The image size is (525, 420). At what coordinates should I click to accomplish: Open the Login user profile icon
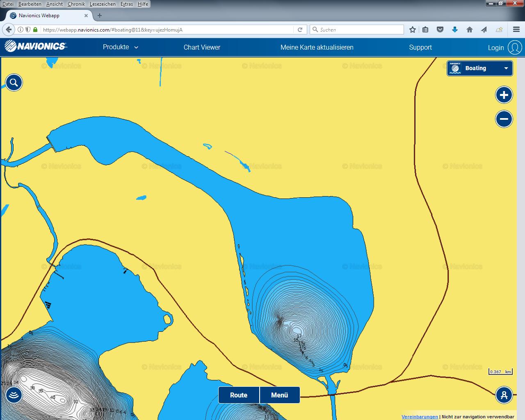tap(515, 48)
